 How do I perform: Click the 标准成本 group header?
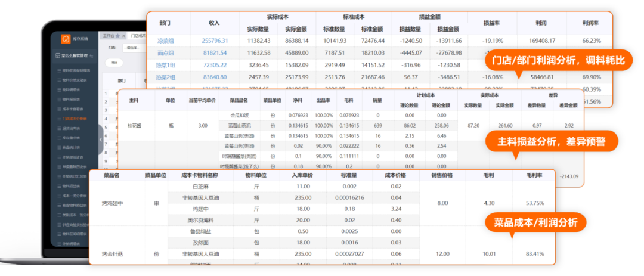click(x=354, y=17)
